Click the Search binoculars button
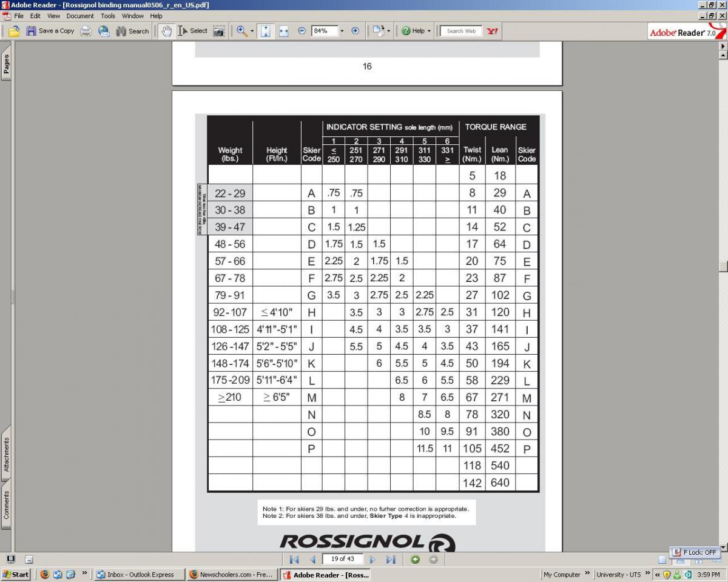The width and height of the screenshot is (728, 582). click(x=132, y=31)
